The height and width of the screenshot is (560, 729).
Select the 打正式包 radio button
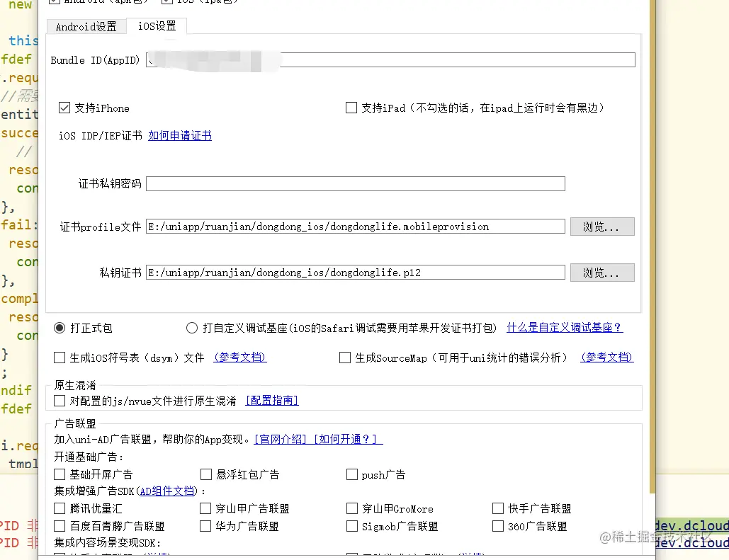(60, 328)
